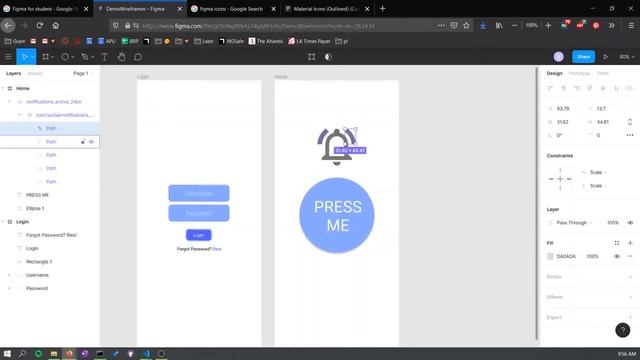The height and width of the screenshot is (360, 640).
Task: Switch to the Prototype tab
Action: [579, 73]
